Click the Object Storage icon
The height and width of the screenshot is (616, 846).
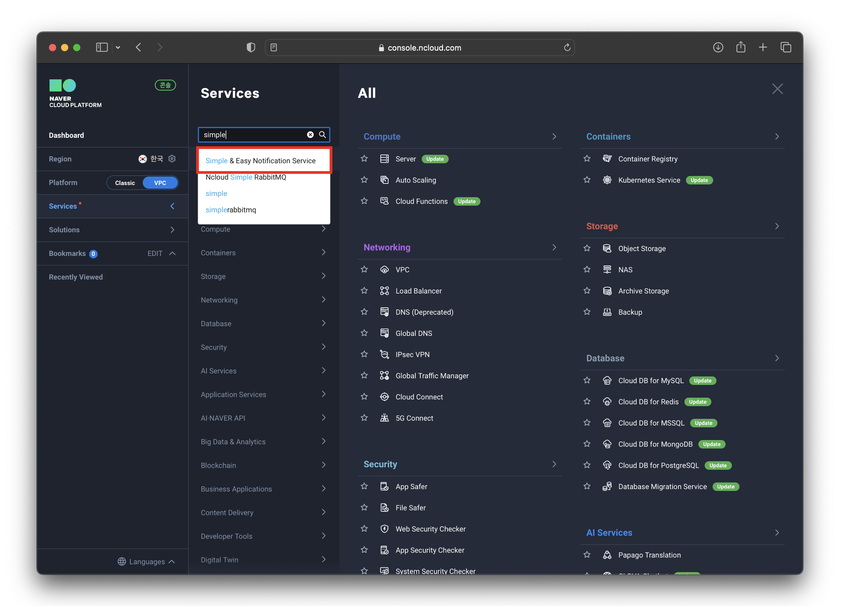[607, 248]
